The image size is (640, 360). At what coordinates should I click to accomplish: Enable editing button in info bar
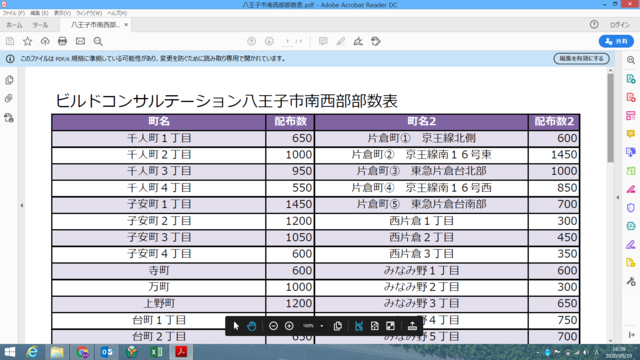pyautogui.click(x=581, y=58)
